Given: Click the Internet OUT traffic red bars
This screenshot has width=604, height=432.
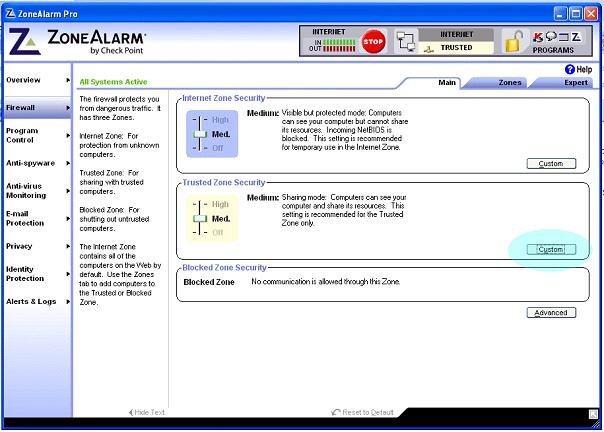Looking at the screenshot, I should [x=339, y=49].
